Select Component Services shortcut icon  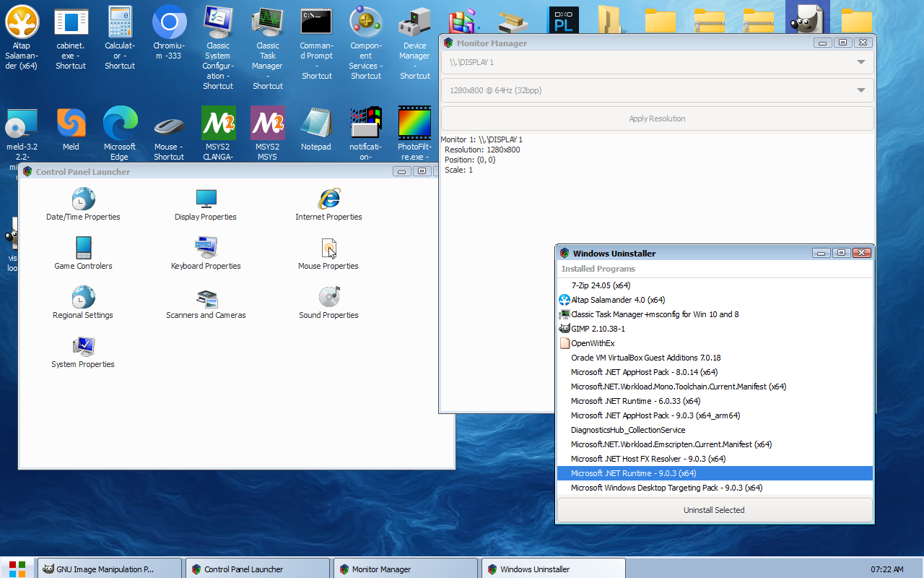366,43
